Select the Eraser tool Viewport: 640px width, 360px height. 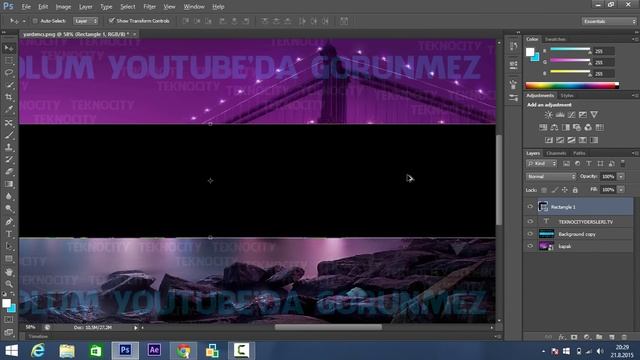click(x=9, y=171)
